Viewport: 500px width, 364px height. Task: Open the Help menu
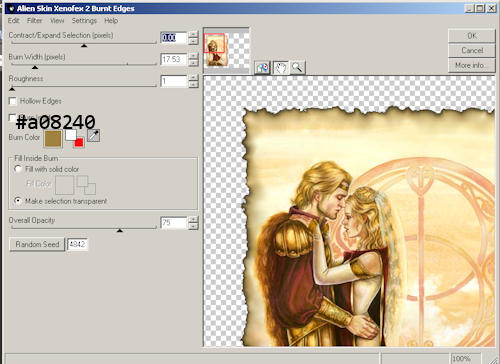(x=111, y=21)
